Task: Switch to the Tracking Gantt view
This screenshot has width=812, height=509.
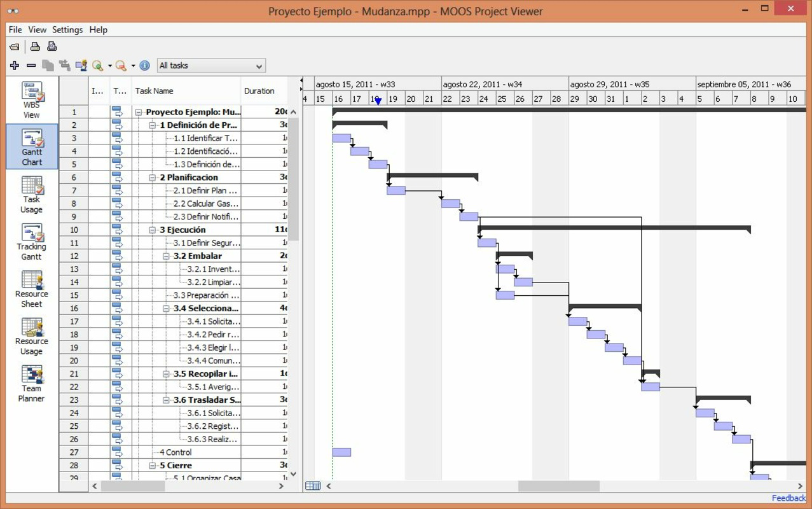Action: (x=31, y=241)
